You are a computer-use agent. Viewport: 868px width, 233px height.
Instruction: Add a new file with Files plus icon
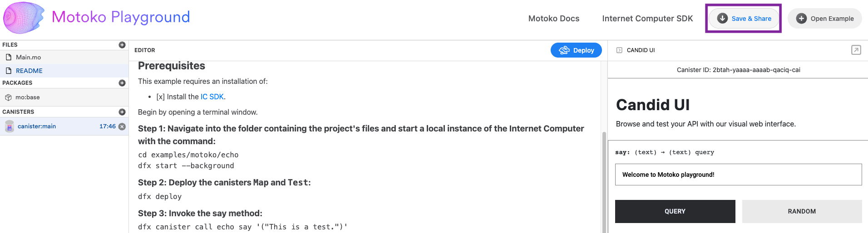tap(122, 45)
